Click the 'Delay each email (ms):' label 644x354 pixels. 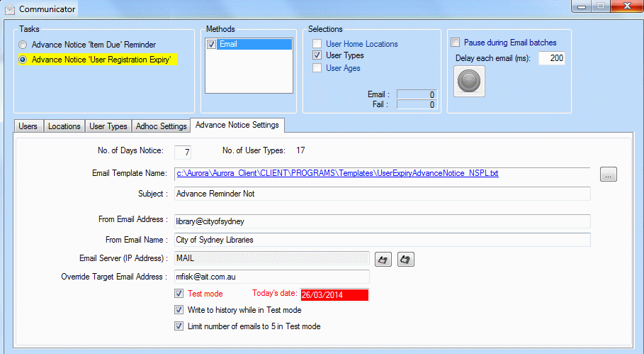pyautogui.click(x=493, y=58)
